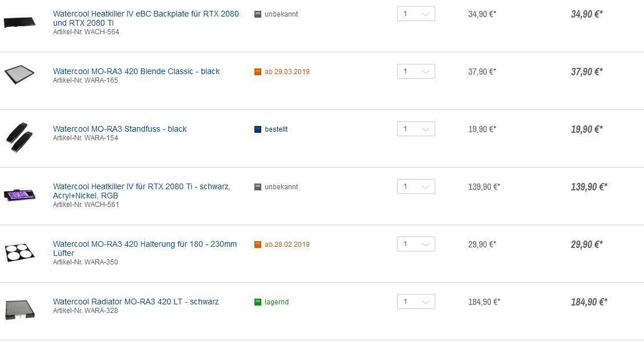
Task: Open quantity dropdown for MO-RA3 420 Halterung
Action: [x=416, y=244]
